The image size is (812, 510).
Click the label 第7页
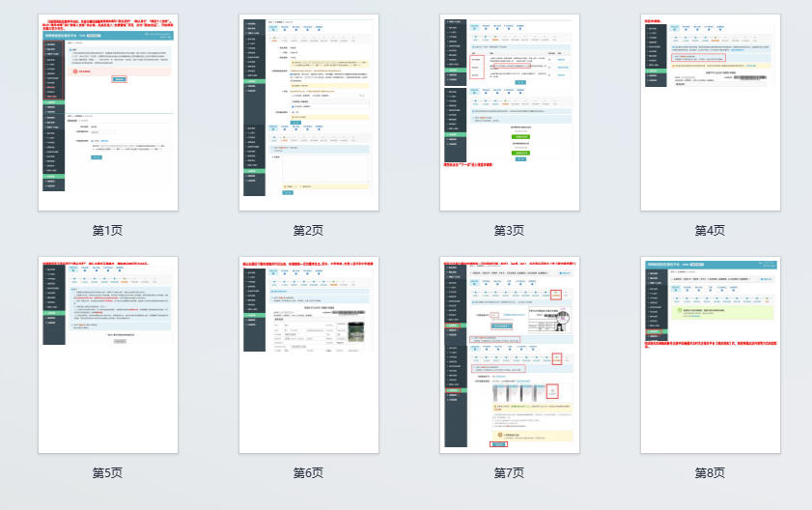[x=510, y=473]
